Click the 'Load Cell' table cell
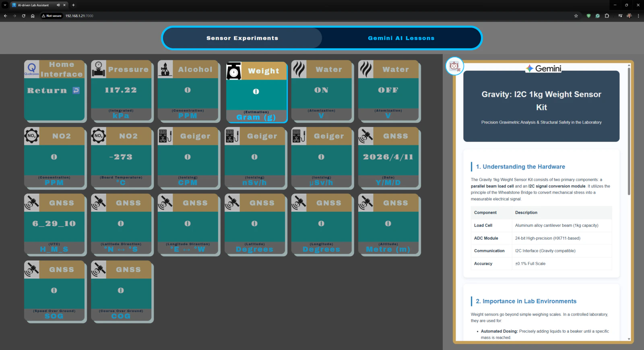Image resolution: width=644 pixels, height=350 pixels. (x=491, y=225)
